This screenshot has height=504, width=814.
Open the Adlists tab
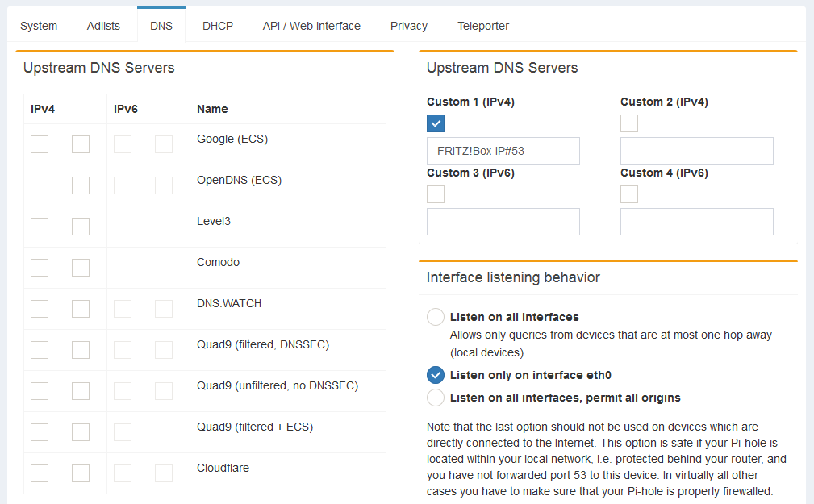pyautogui.click(x=103, y=26)
